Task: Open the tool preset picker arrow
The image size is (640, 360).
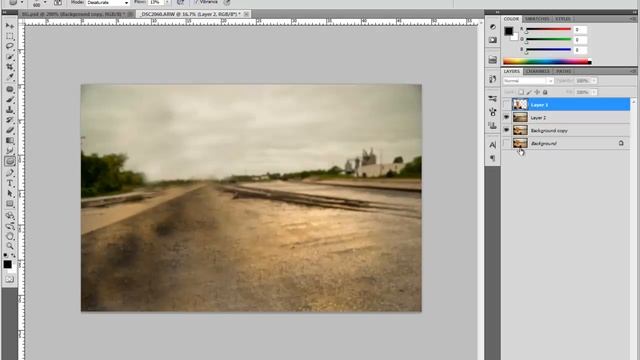Action: pyautogui.click(x=22, y=2)
